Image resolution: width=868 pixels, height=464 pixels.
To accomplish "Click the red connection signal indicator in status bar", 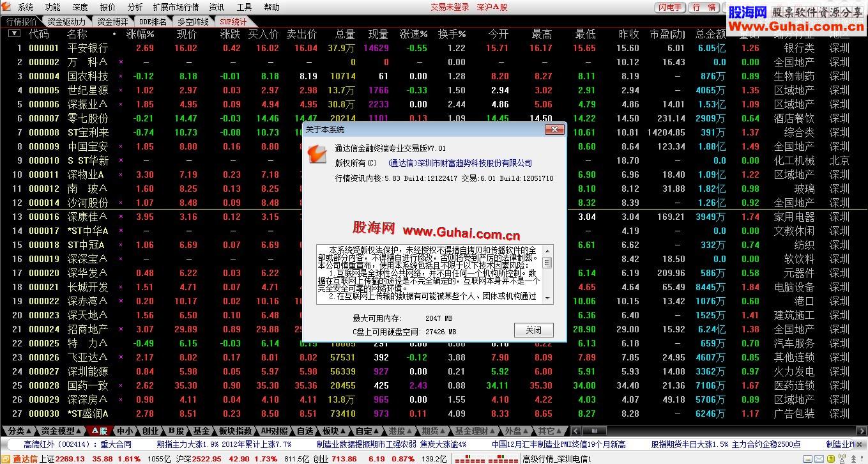I will [486, 459].
